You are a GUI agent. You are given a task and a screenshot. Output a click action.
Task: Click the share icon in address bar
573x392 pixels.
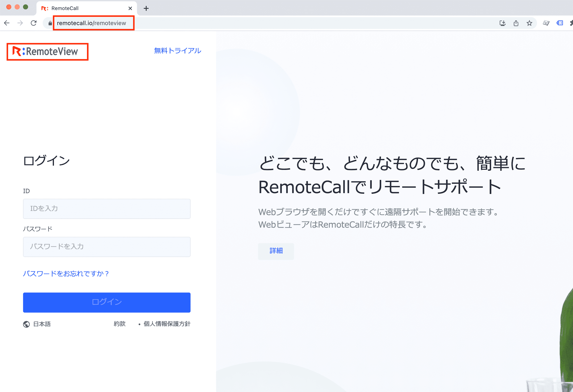coord(516,23)
